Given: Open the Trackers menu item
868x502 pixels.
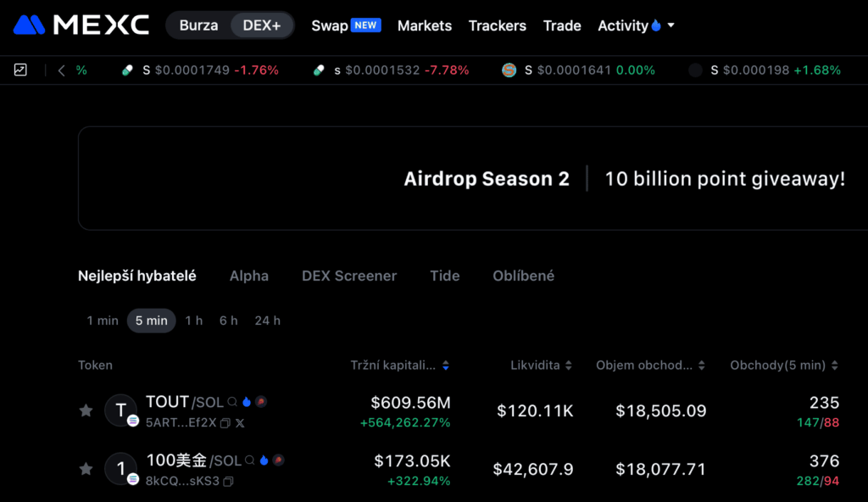Looking at the screenshot, I should [x=497, y=25].
